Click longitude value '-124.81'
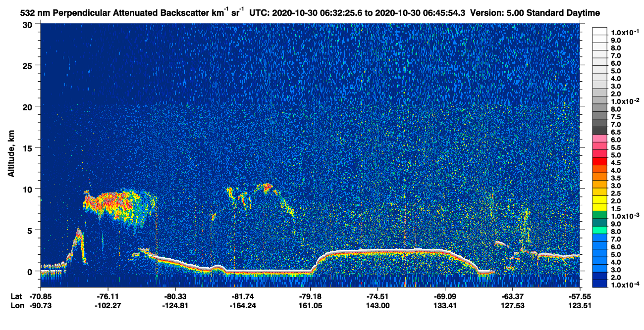644x330 pixels. click(175, 306)
